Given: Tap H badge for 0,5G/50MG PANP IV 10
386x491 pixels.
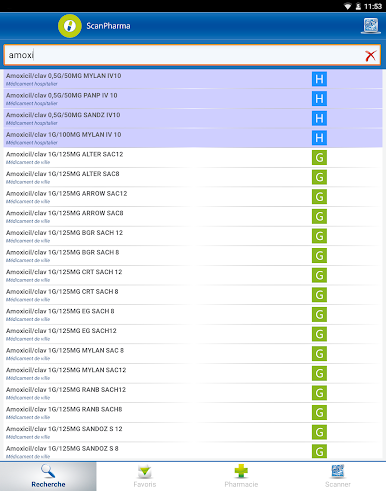Looking at the screenshot, I should pos(319,99).
